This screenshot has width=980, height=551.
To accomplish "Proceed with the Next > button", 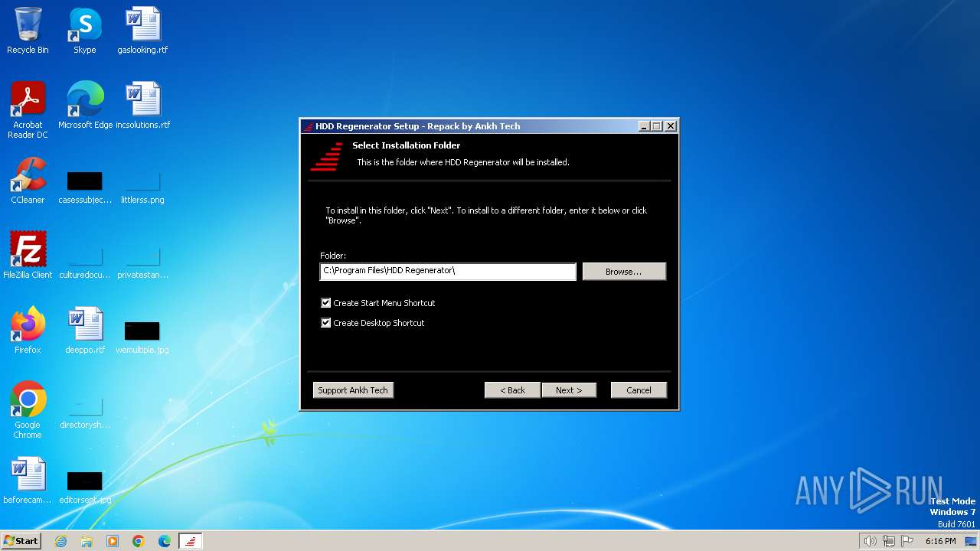I will tap(569, 390).
